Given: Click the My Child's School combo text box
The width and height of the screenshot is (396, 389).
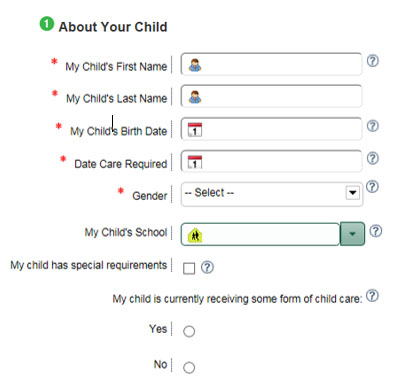Looking at the screenshot, I should pyautogui.click(x=260, y=234).
